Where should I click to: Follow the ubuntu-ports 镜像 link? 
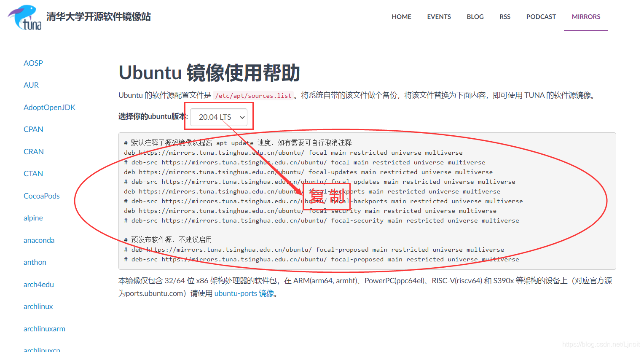[244, 293]
